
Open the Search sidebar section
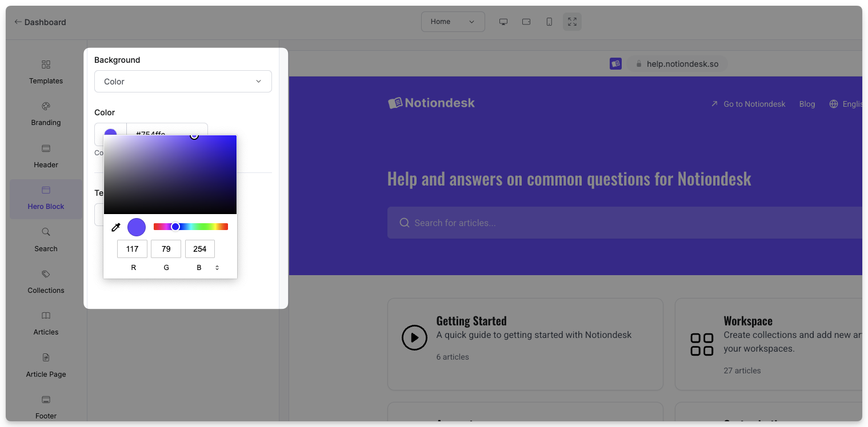46,240
